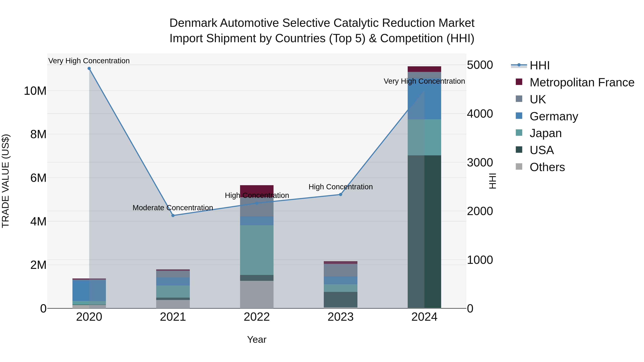Select the 2021 HHI data point
Viewport: 644px width, 362px height.
pyautogui.click(x=173, y=216)
